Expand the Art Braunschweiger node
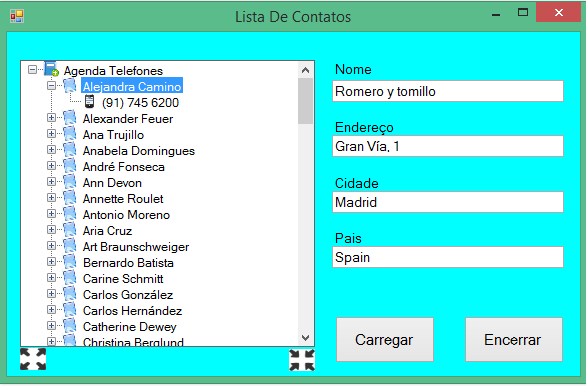 pos(52,246)
